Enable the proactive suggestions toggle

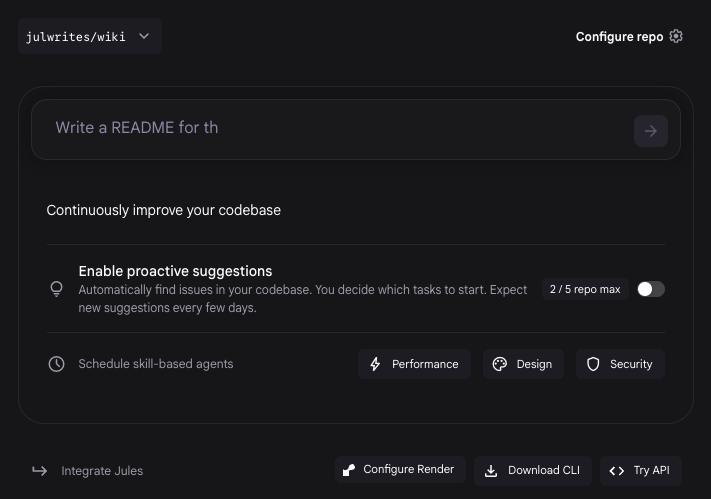[650, 289]
